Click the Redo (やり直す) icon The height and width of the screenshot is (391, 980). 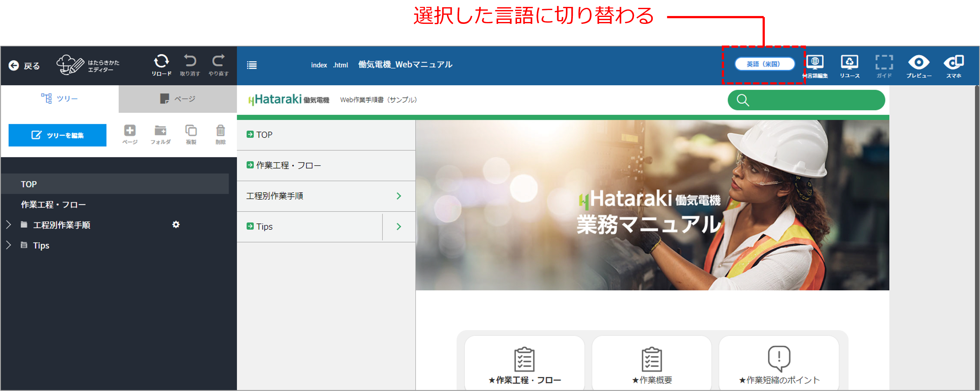[x=218, y=62]
